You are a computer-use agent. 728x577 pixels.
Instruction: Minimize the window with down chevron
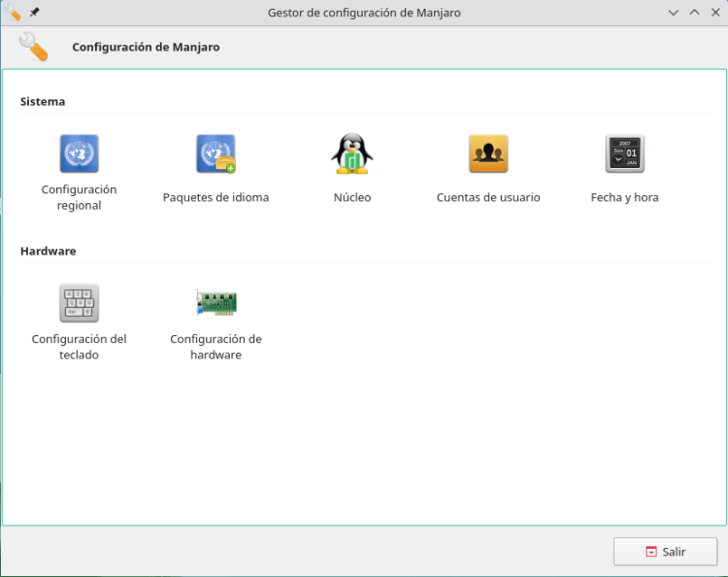(674, 13)
